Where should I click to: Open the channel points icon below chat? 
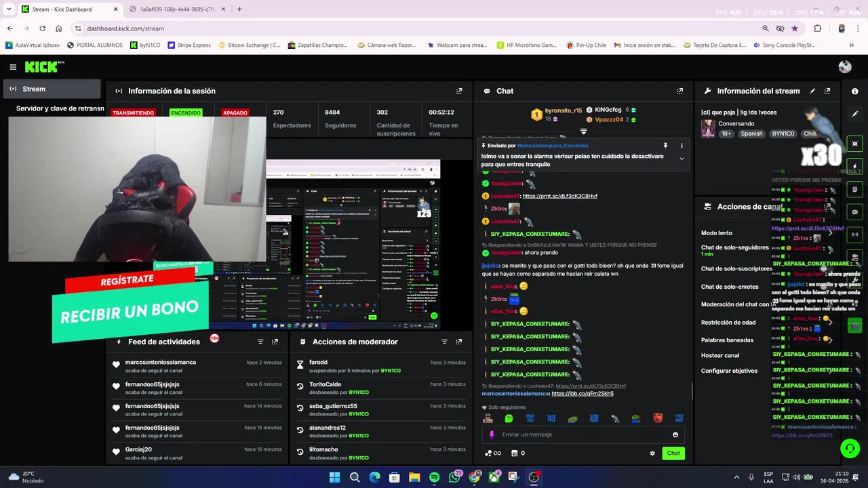[493, 453]
